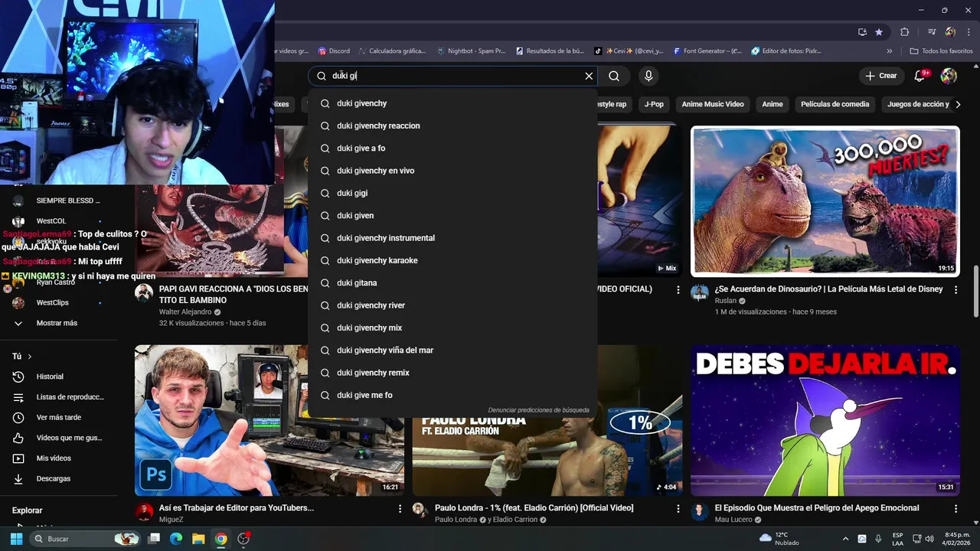Screen dimensions: 980x551
Task: Click the Crear button
Action: click(x=881, y=76)
